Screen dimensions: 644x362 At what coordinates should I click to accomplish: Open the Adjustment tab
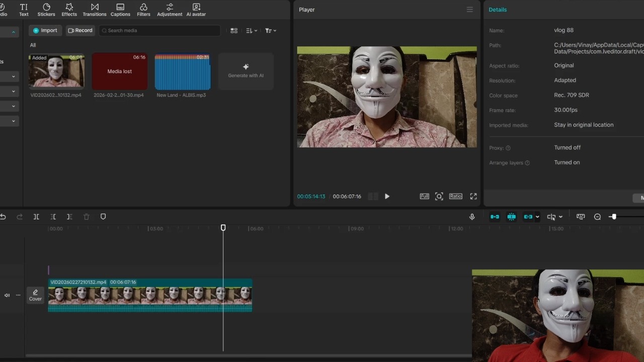tap(170, 10)
